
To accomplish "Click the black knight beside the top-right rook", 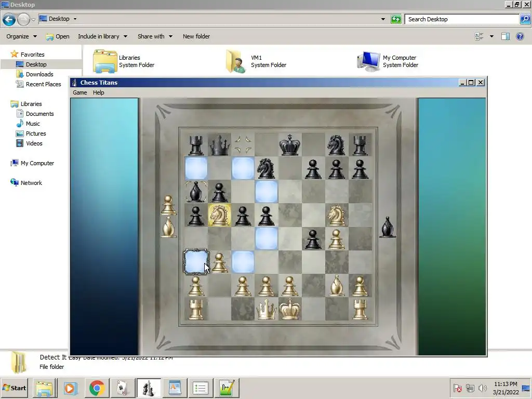I will (x=336, y=144).
